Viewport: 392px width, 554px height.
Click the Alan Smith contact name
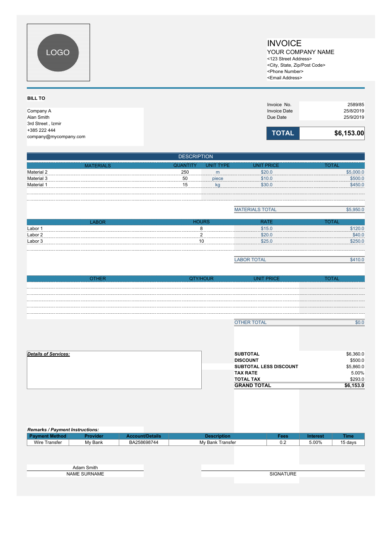(x=38, y=117)
